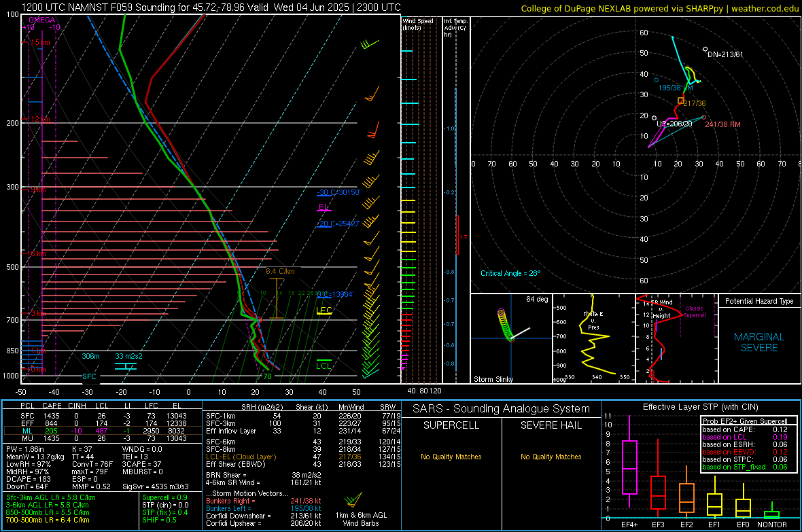The image size is (802, 532).
Task: Click the Inf. Temp. Adv. panel header
Action: click(455, 28)
